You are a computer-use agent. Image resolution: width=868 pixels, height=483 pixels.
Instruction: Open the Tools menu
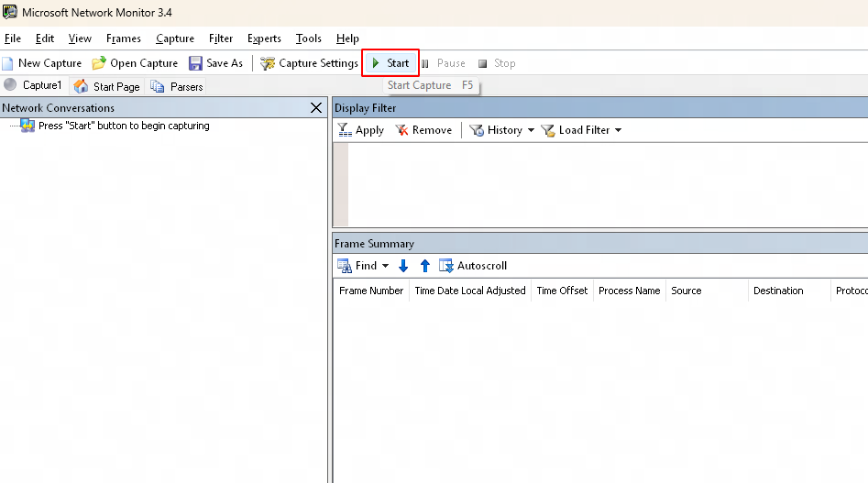[x=308, y=38]
